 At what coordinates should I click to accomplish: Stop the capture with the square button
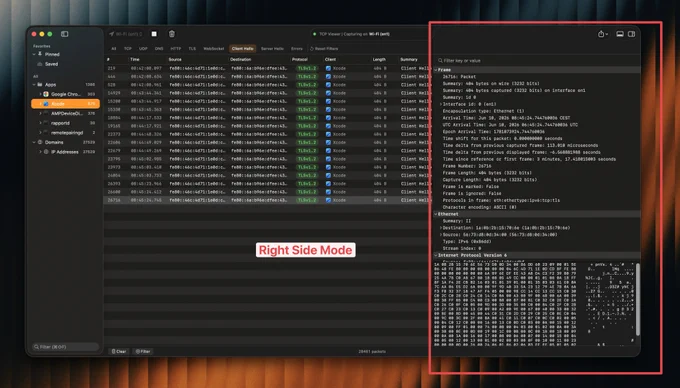154,34
